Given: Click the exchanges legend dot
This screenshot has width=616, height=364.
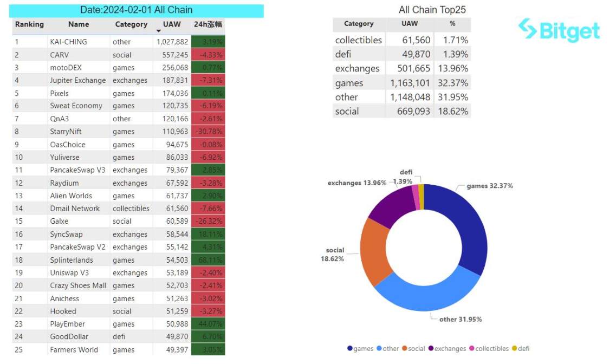Looking at the screenshot, I should 431,349.
